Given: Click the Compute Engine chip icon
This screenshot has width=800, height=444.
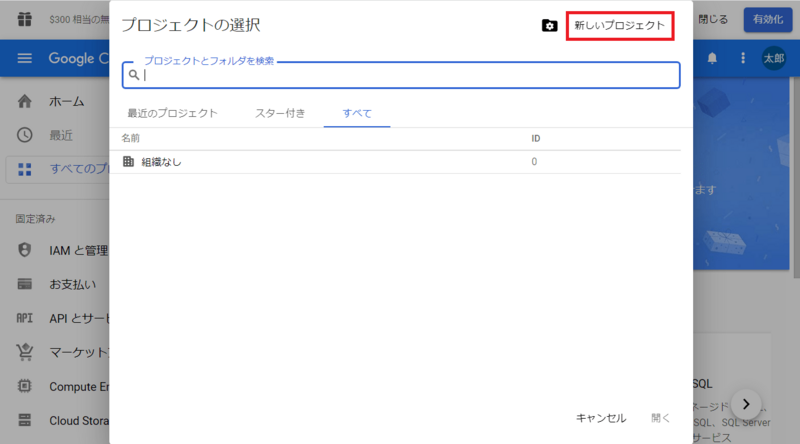Looking at the screenshot, I should pos(25,386).
